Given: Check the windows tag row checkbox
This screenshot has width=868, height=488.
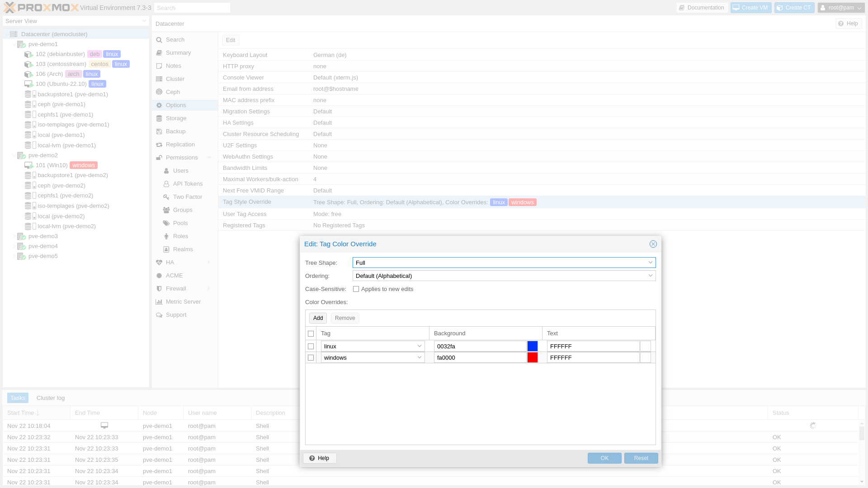Looking at the screenshot, I should [x=311, y=358].
